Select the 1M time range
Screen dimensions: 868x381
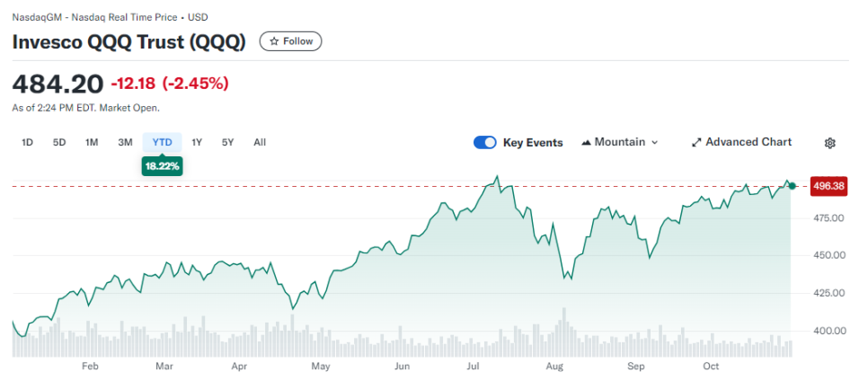[92, 142]
